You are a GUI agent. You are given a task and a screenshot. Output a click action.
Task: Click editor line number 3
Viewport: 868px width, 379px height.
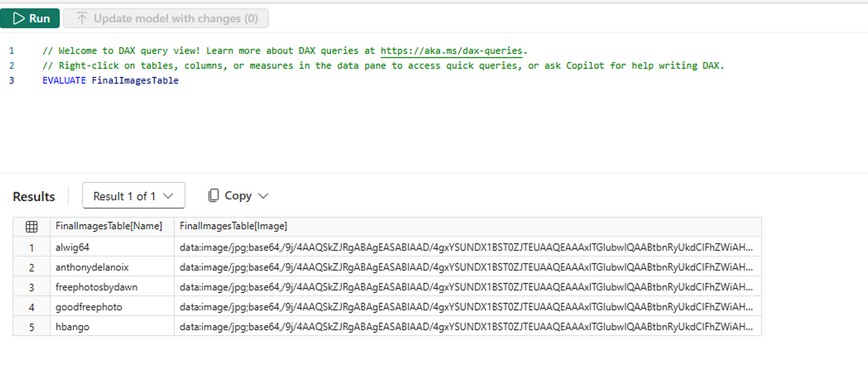click(x=12, y=81)
